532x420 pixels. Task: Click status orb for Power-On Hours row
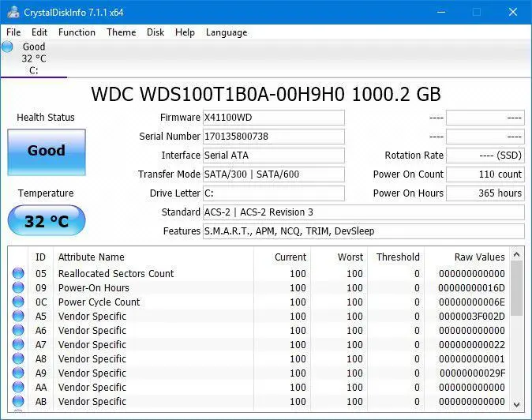(18, 287)
